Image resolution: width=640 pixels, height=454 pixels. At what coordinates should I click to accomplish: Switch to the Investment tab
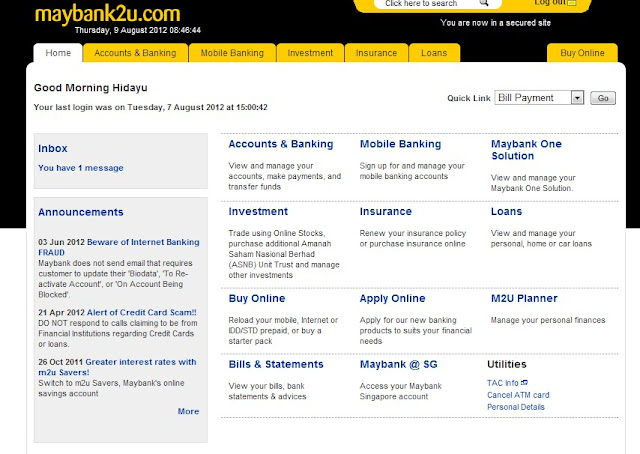tap(310, 53)
